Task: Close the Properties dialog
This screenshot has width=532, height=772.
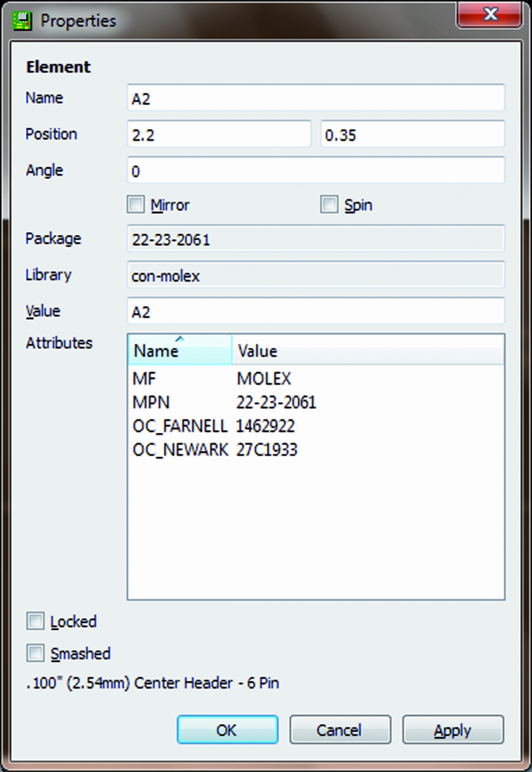Action: (489, 14)
